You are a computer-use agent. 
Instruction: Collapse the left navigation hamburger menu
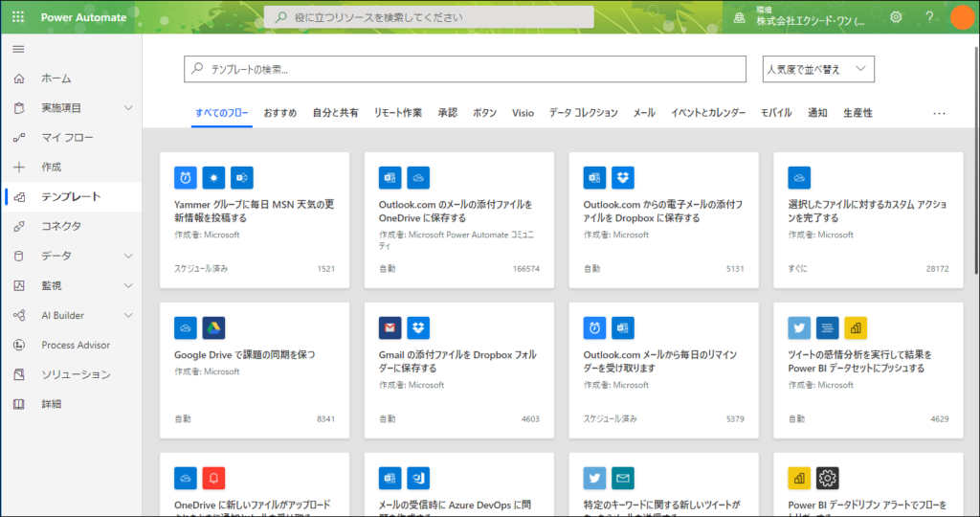coord(19,49)
